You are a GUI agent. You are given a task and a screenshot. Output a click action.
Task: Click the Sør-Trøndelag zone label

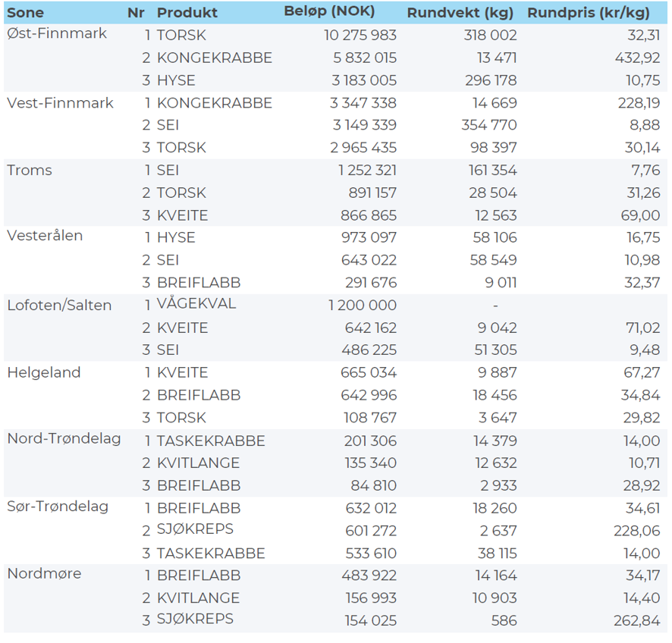coord(58,507)
